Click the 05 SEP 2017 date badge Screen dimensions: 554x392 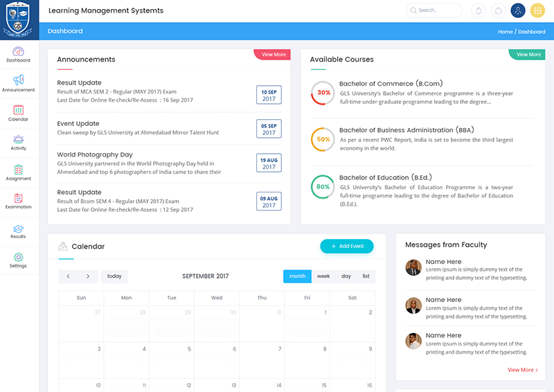(x=269, y=129)
